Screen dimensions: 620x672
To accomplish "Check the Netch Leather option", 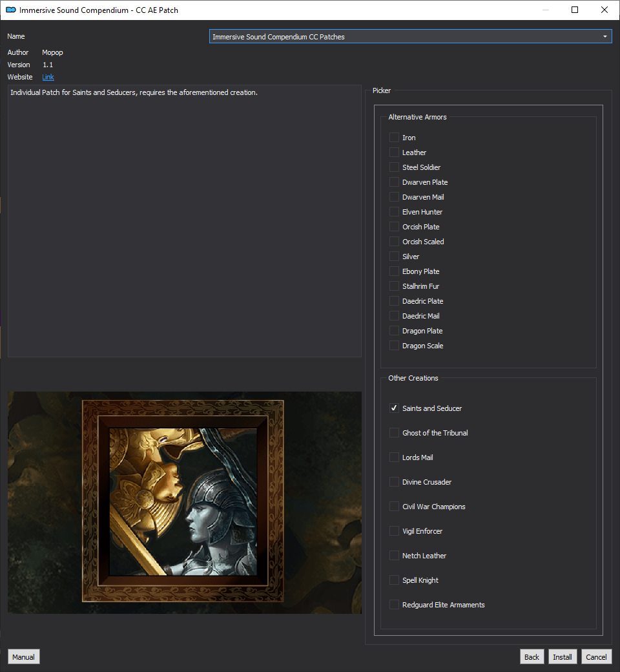I will coord(394,556).
